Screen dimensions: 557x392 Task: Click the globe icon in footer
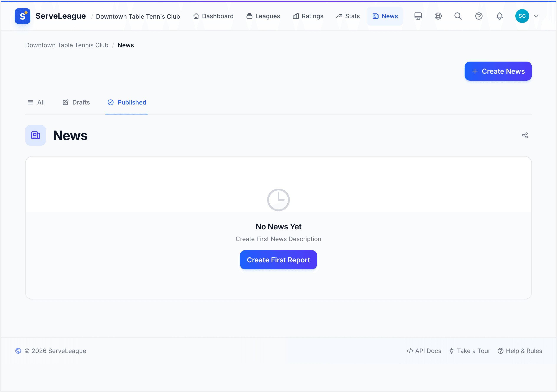coord(18,351)
